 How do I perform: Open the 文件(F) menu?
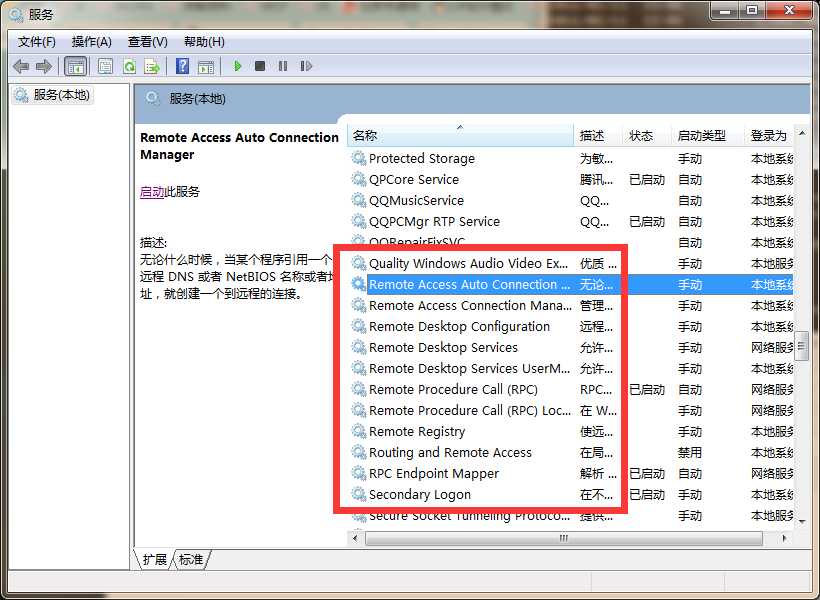tap(37, 42)
